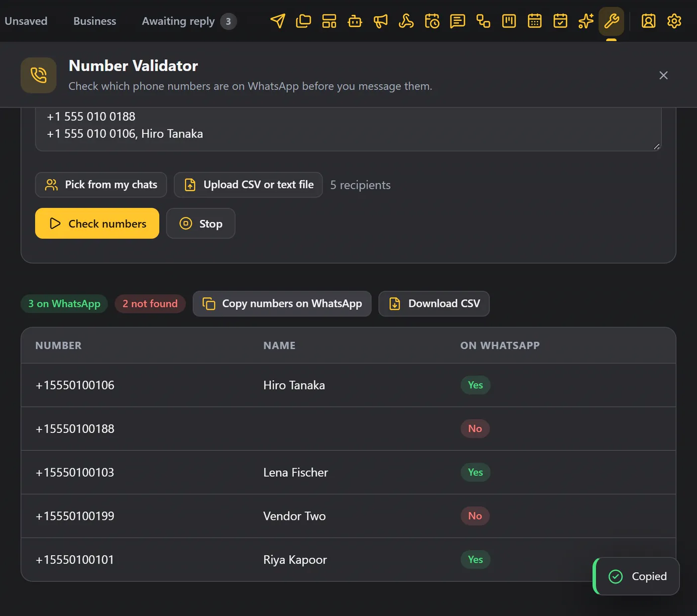This screenshot has width=697, height=616.
Task: Click the Number Validator heading
Action: point(133,66)
